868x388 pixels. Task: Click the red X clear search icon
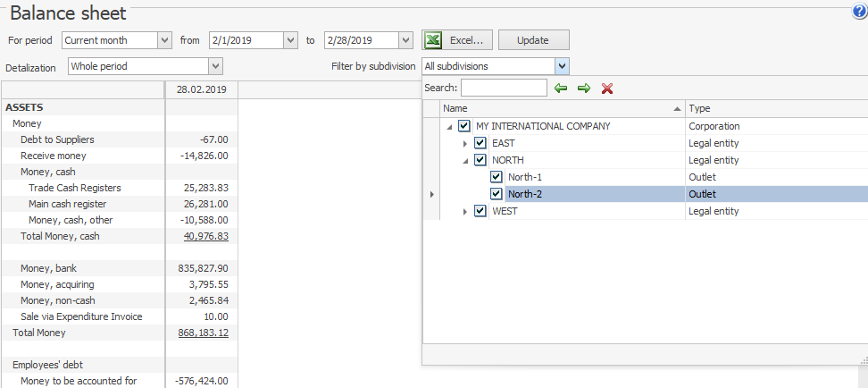[x=607, y=88]
